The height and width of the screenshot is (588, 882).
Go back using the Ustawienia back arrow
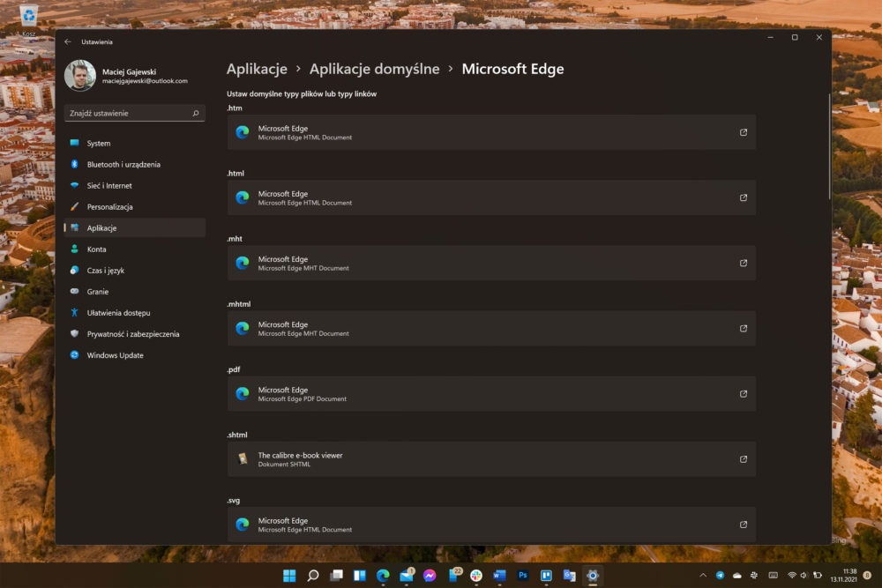click(68, 41)
